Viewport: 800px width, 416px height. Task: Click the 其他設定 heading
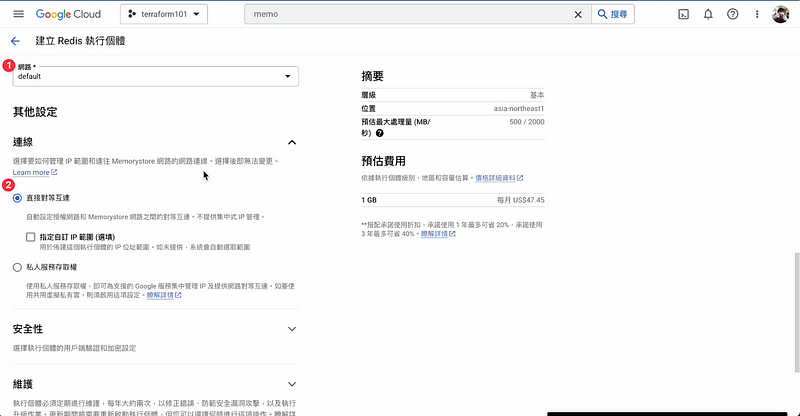click(x=35, y=112)
